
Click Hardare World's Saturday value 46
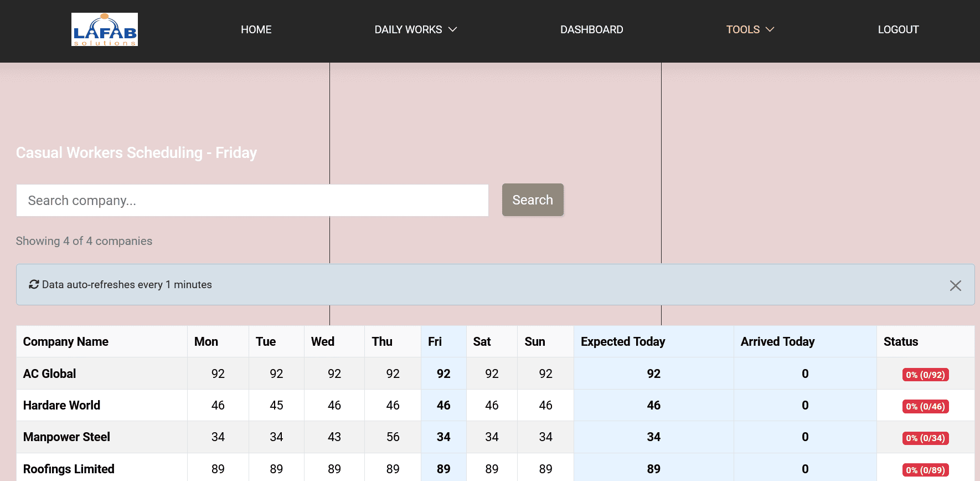click(x=492, y=405)
